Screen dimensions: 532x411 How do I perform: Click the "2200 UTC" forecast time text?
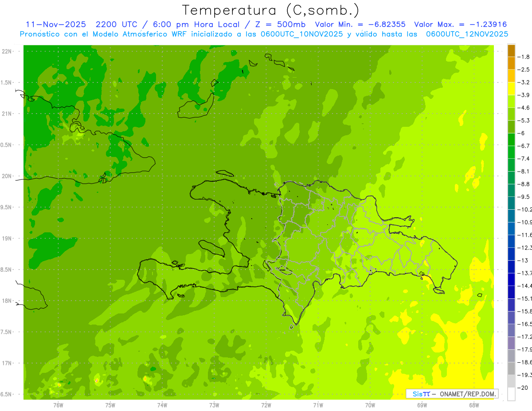(117, 24)
